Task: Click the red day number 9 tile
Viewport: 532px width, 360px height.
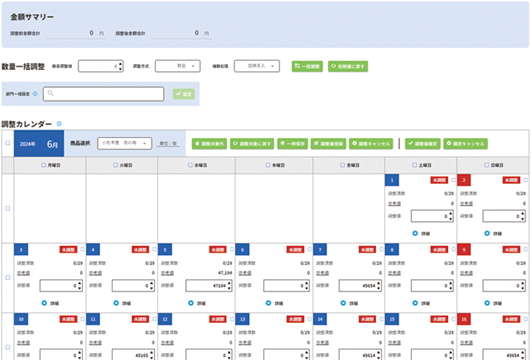Action: point(464,250)
